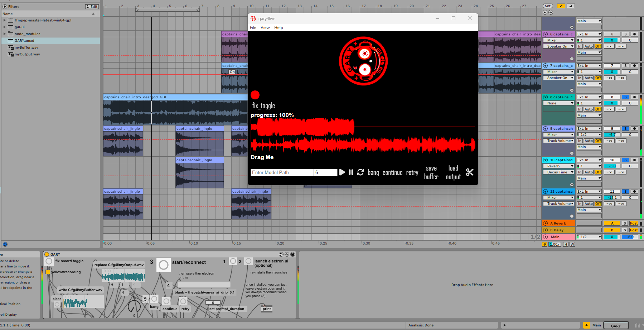644x330 pixels.
Task: Set track 6 monitor to Auto
Action: click(x=589, y=46)
